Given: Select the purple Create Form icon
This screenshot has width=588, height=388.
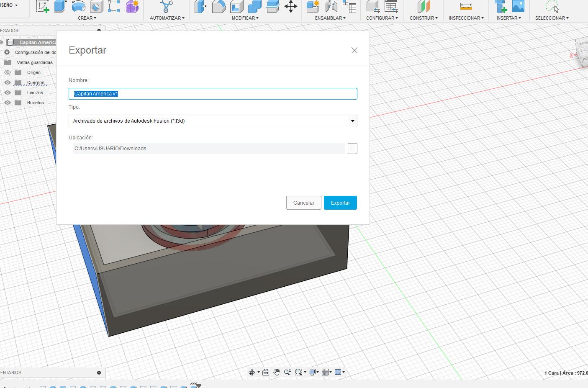Looking at the screenshot, I should (132, 6).
